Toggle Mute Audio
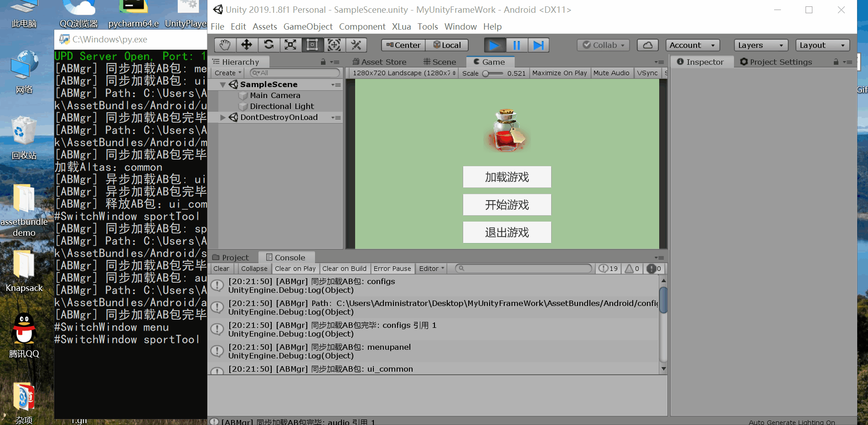868x425 pixels. pos(611,73)
